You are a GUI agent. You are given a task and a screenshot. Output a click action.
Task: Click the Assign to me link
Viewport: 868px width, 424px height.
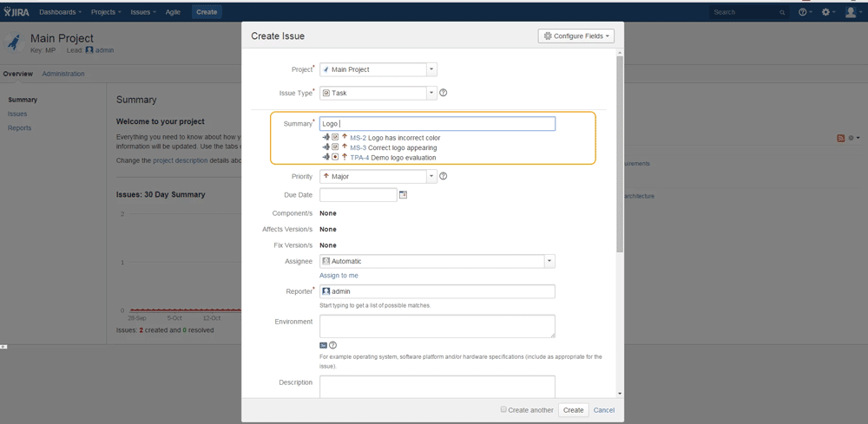pyautogui.click(x=339, y=275)
